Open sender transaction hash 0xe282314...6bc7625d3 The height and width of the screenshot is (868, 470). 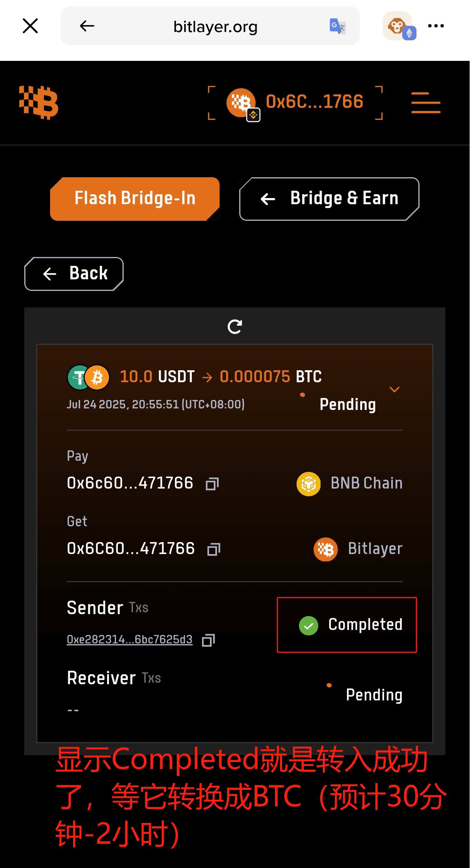point(129,640)
